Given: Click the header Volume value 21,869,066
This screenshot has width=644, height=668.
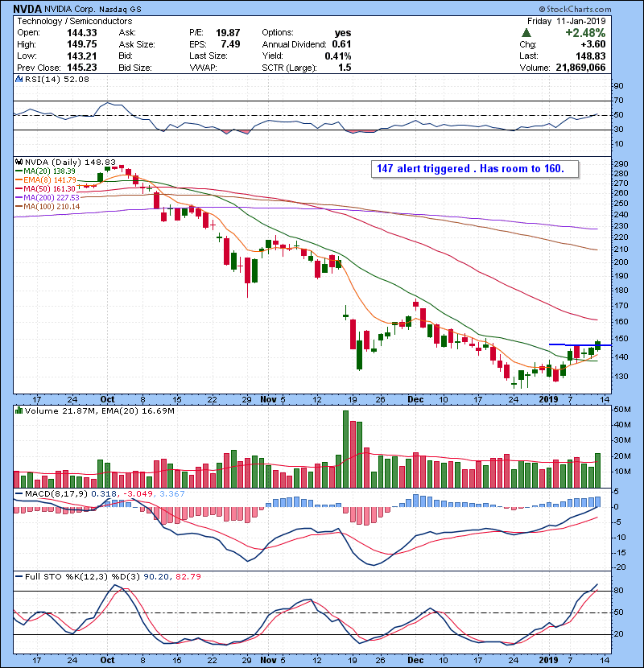Looking at the screenshot, I should (580, 68).
